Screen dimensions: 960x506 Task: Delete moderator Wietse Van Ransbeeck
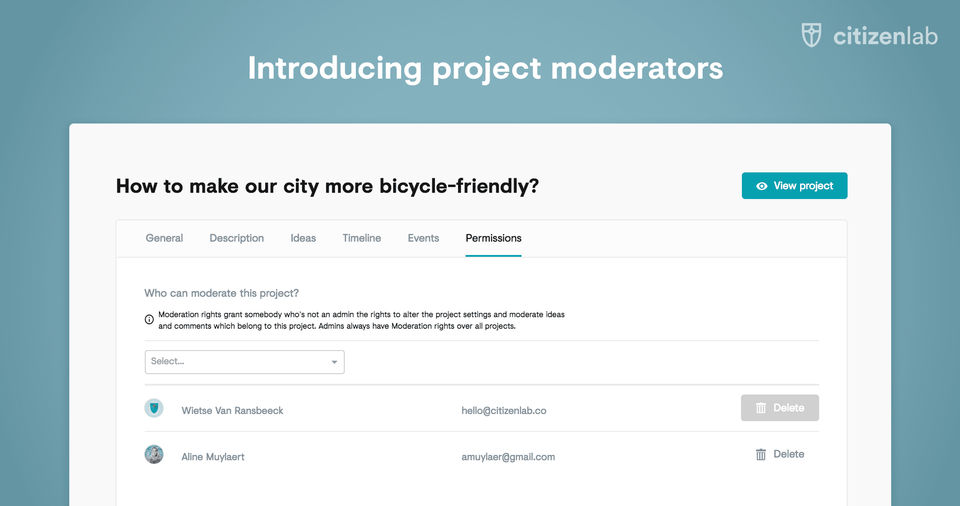tap(780, 408)
